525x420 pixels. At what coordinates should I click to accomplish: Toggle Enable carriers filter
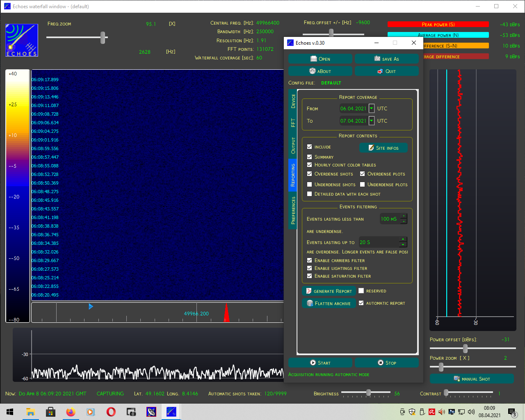click(x=310, y=260)
